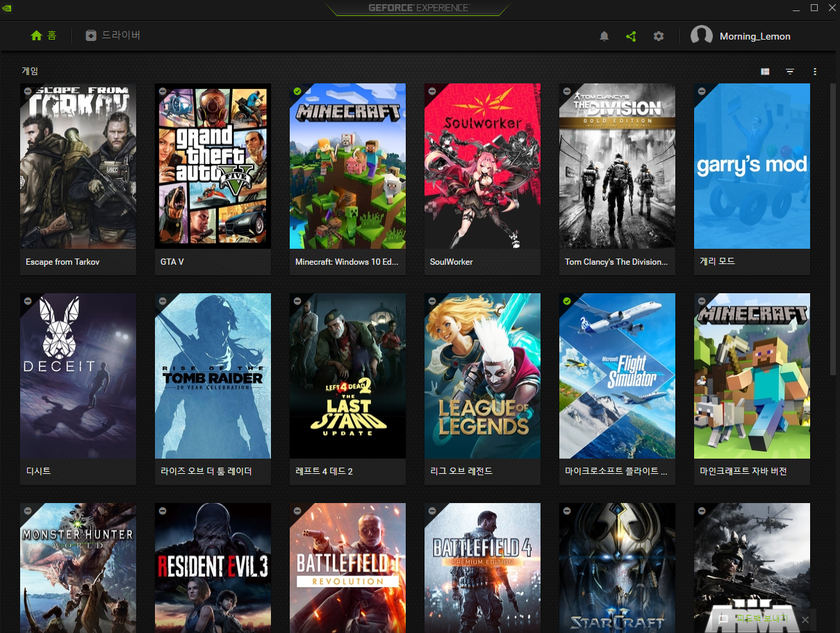Open the notifications bell
Image resolution: width=840 pixels, height=633 pixels.
tap(604, 36)
